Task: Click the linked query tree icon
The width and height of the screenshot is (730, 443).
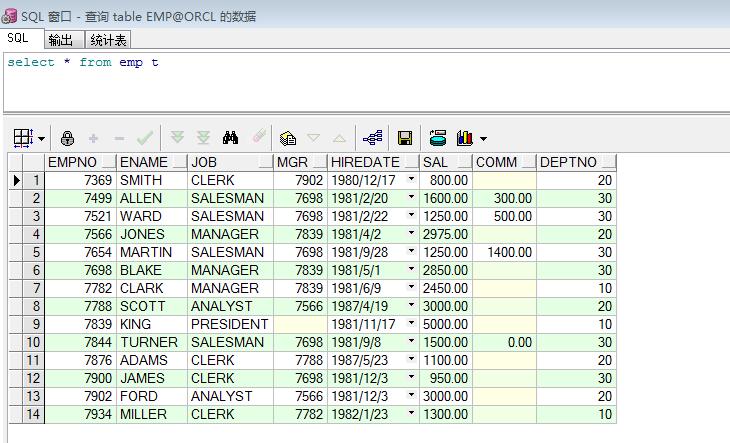Action: [x=372, y=138]
